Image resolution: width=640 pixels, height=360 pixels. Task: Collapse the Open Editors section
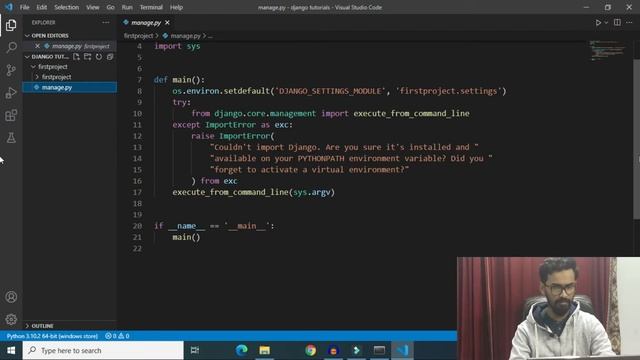(x=27, y=36)
